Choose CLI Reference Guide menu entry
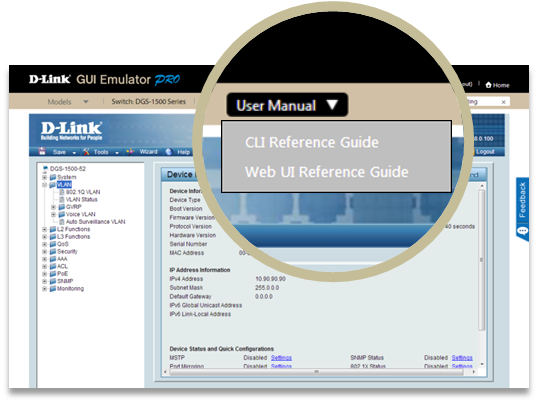The height and width of the screenshot is (403, 538). pyautogui.click(x=312, y=142)
